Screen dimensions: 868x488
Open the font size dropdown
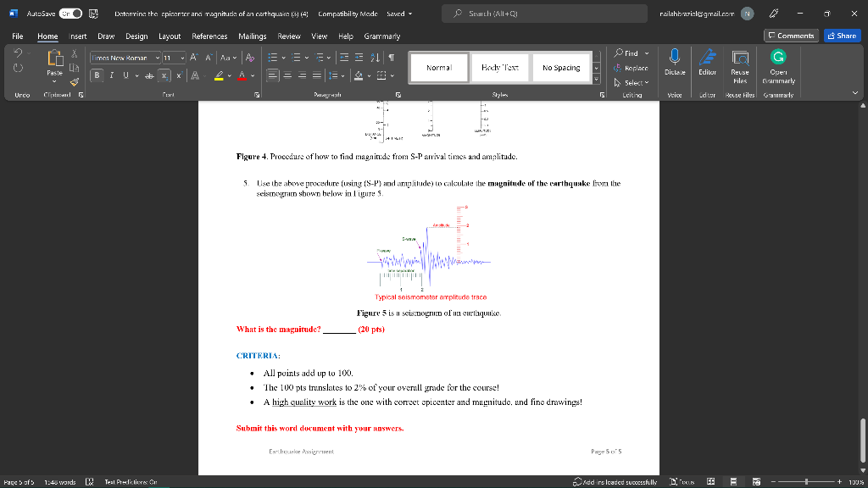182,58
